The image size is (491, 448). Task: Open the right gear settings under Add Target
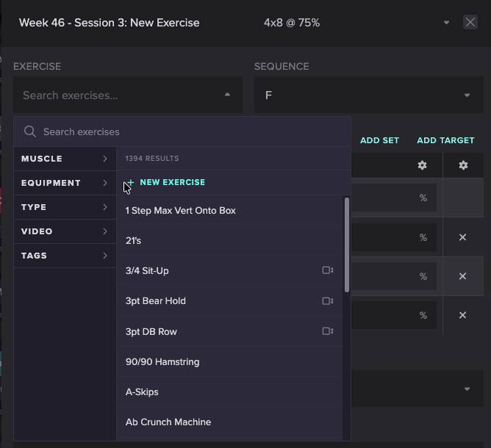[x=463, y=165]
